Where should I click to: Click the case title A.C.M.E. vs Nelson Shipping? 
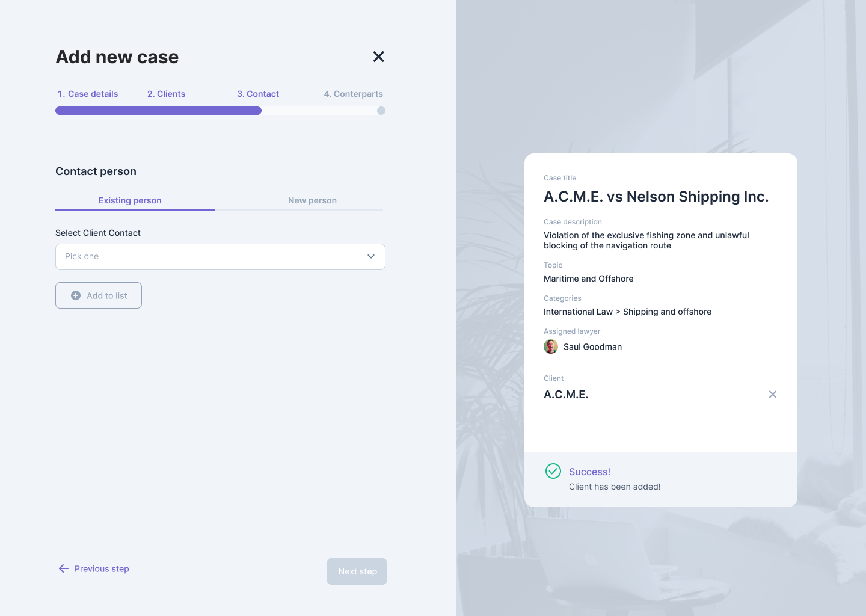656,197
